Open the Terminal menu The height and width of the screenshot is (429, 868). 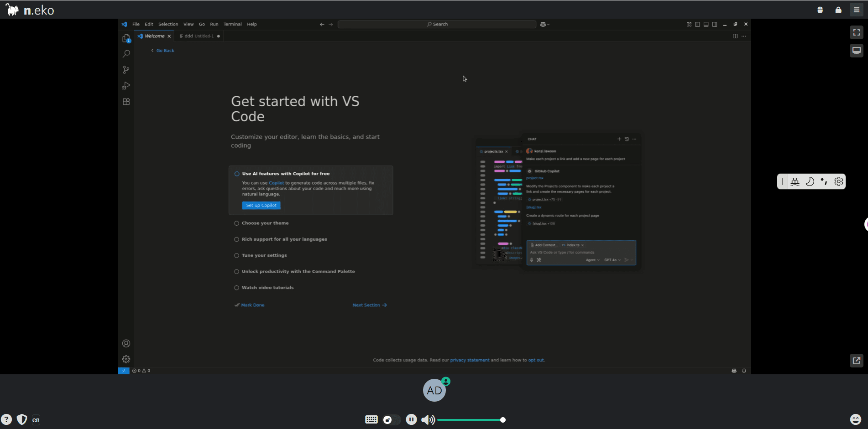coord(232,24)
